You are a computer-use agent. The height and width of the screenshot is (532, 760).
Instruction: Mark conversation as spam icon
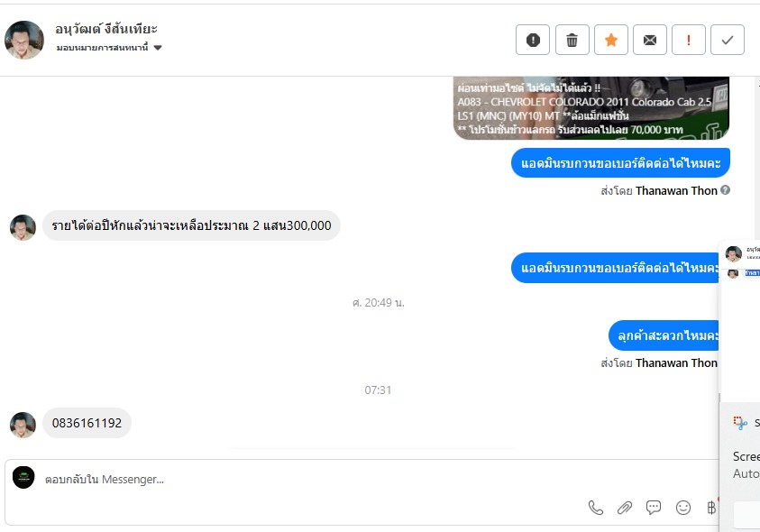(533, 40)
